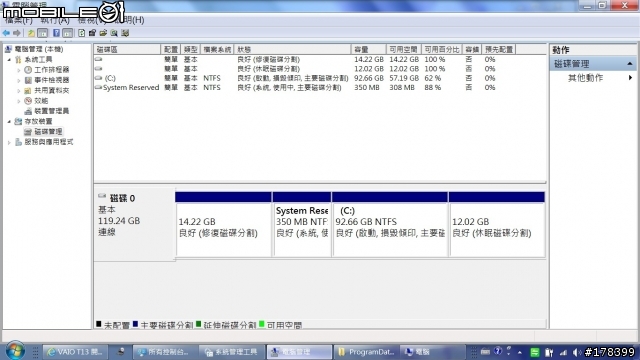Select 共用資料夾 in the tree

click(51, 90)
